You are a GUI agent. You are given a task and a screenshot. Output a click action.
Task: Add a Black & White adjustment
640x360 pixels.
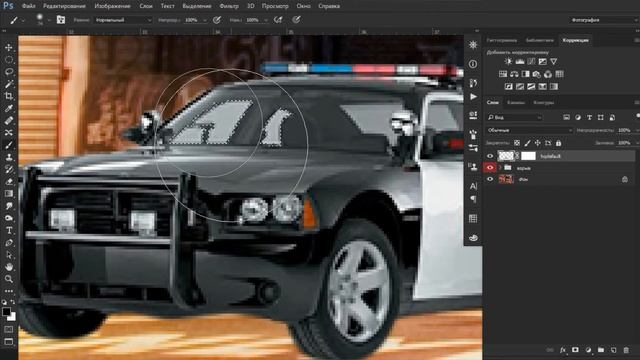pyautogui.click(x=525, y=74)
